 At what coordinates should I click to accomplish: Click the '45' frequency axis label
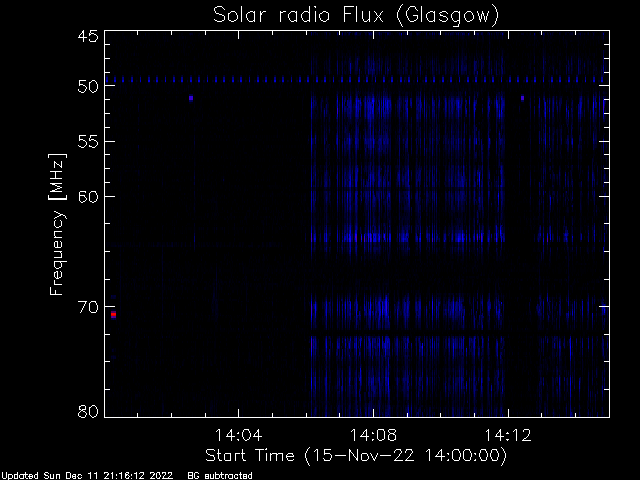[x=88, y=36]
